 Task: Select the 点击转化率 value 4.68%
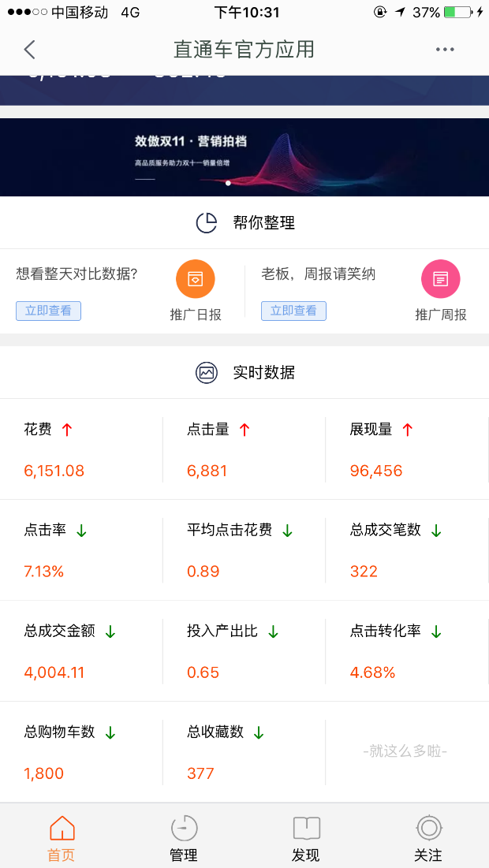pyautogui.click(x=373, y=672)
